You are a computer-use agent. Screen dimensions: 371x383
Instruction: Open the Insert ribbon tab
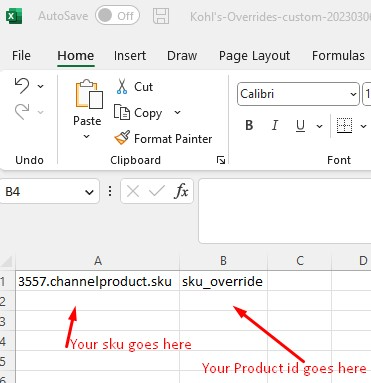click(x=130, y=56)
